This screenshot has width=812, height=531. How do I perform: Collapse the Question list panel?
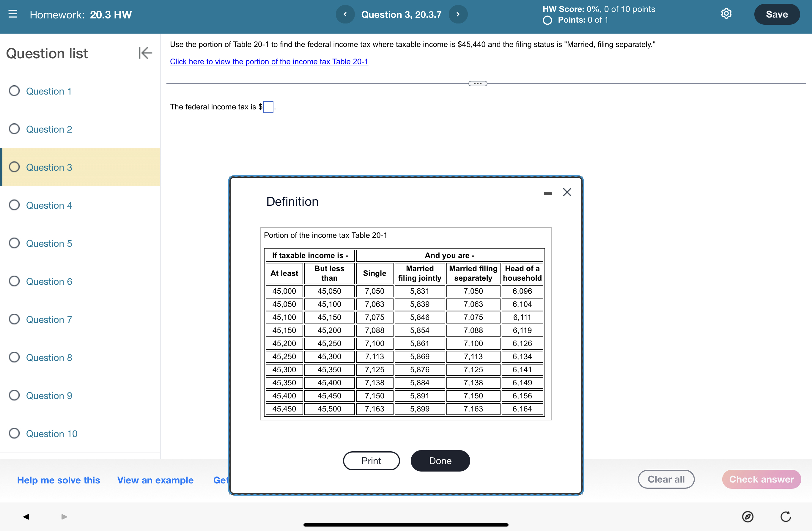(145, 53)
